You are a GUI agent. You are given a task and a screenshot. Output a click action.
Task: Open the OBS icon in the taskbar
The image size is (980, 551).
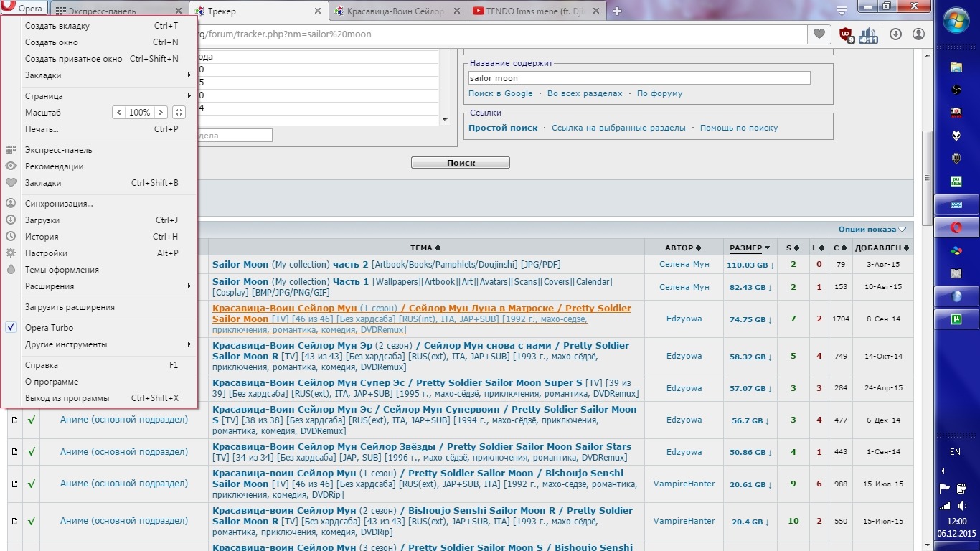click(956, 90)
